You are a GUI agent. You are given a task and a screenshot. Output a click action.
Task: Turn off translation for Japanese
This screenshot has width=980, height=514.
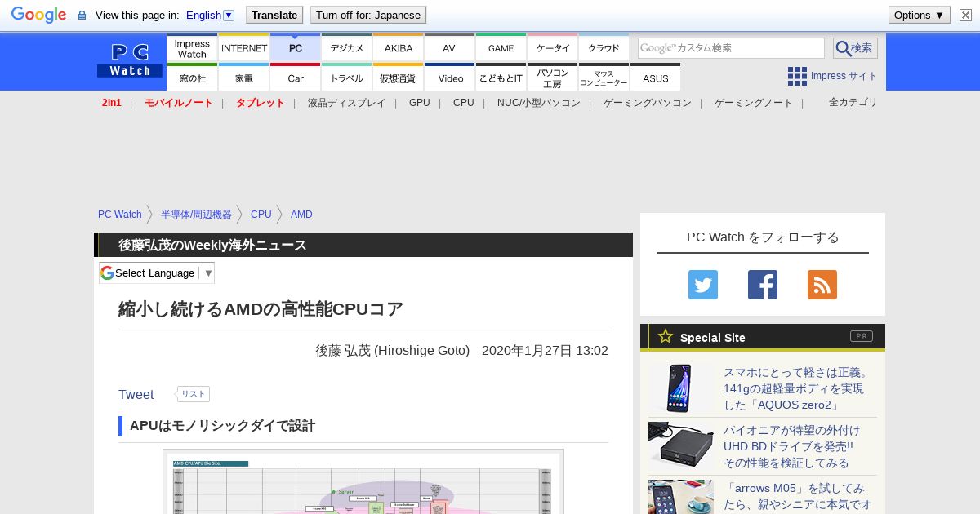coord(367,15)
